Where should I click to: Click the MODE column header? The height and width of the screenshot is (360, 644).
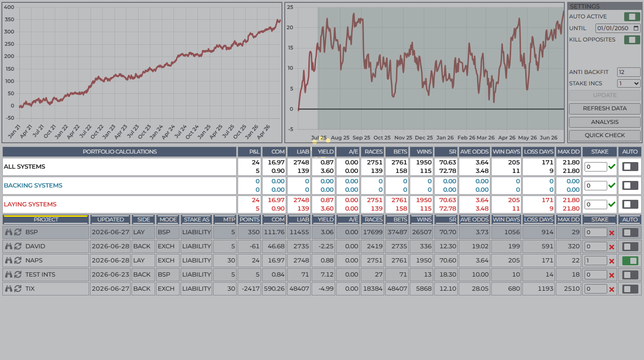[168, 220]
